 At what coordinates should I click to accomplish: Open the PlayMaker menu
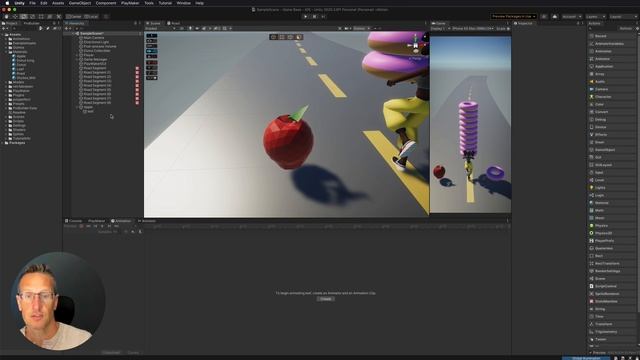click(130, 3)
